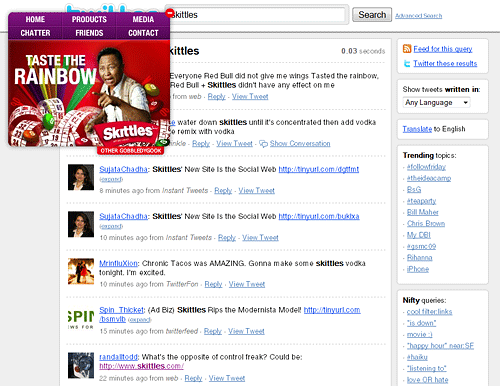Open the Chris Brown trending topic
500x386 pixels.
(x=426, y=223)
